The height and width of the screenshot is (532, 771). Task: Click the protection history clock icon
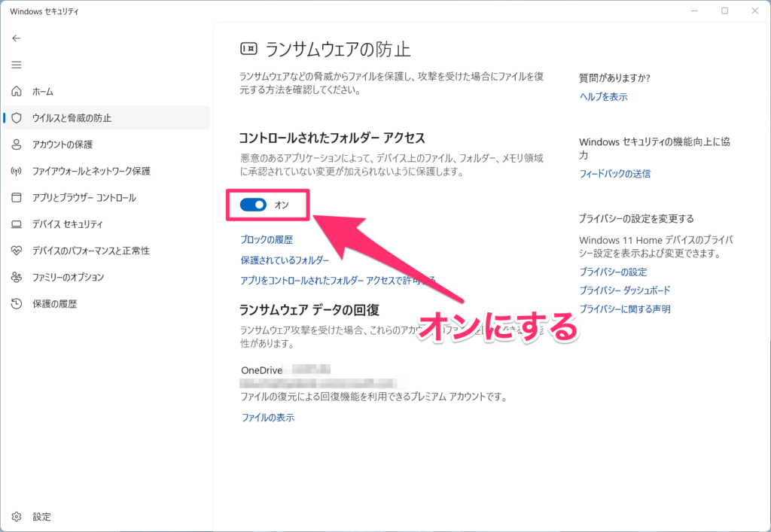pyautogui.click(x=17, y=304)
